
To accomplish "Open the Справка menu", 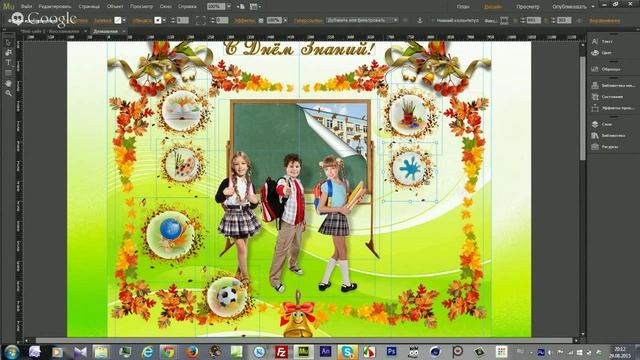I will (187, 7).
